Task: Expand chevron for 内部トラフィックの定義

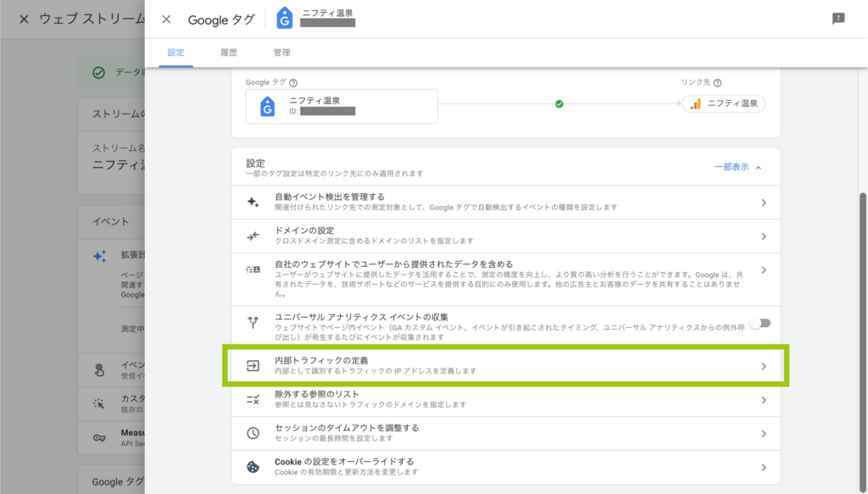Action: point(764,366)
